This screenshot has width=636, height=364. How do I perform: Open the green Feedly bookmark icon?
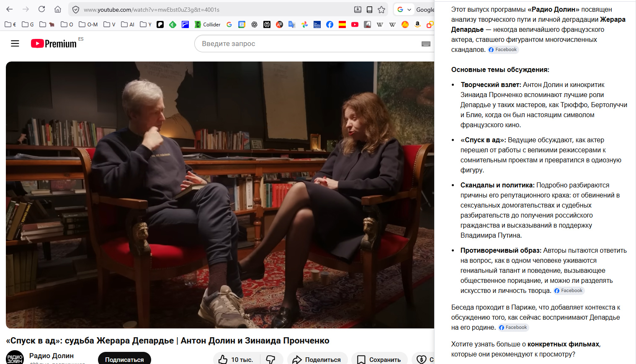pos(173,24)
